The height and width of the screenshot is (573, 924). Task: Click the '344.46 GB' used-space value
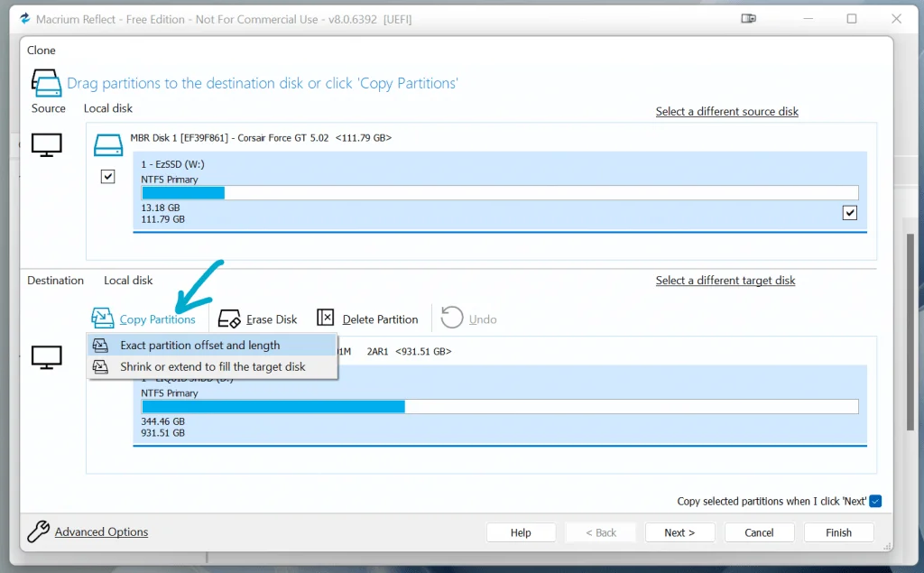162,421
